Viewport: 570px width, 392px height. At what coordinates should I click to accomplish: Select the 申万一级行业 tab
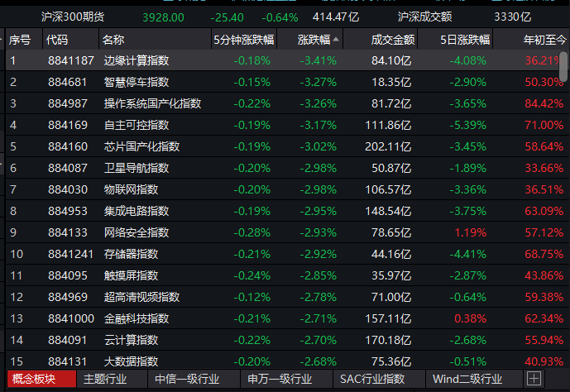pyautogui.click(x=280, y=379)
